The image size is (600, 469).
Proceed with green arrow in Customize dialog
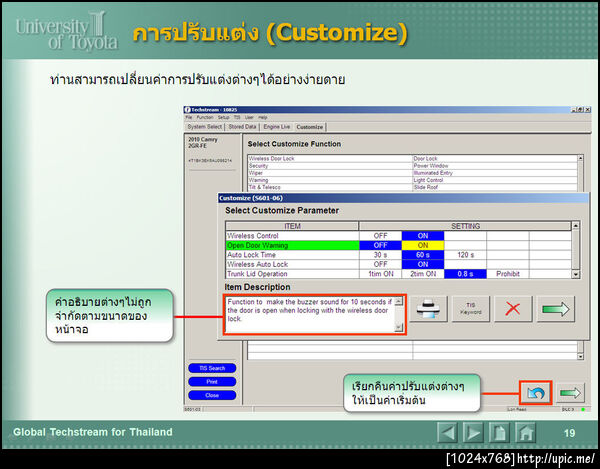click(x=556, y=309)
